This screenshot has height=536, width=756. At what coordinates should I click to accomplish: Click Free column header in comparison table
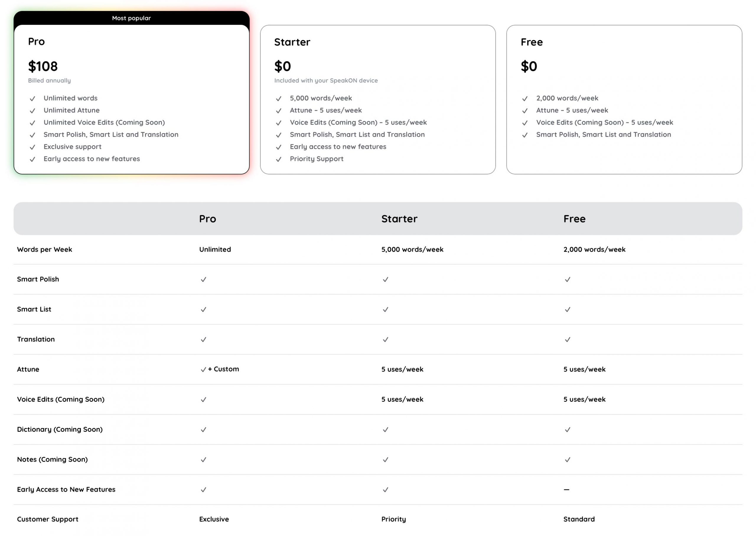click(x=574, y=219)
